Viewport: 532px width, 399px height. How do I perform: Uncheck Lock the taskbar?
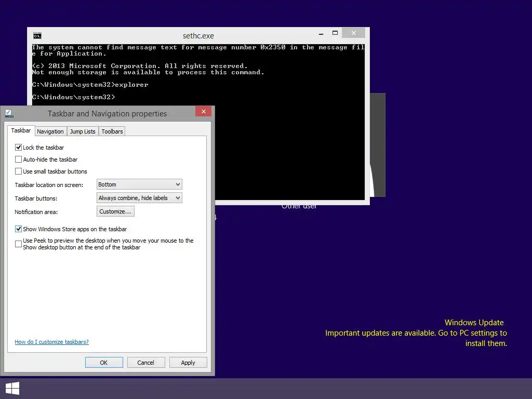pyautogui.click(x=18, y=147)
